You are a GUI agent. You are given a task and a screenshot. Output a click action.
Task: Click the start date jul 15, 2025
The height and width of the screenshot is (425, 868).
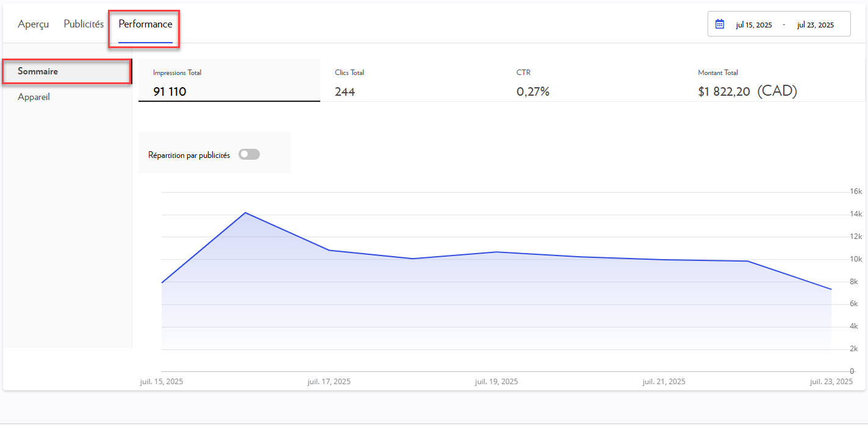coord(754,25)
